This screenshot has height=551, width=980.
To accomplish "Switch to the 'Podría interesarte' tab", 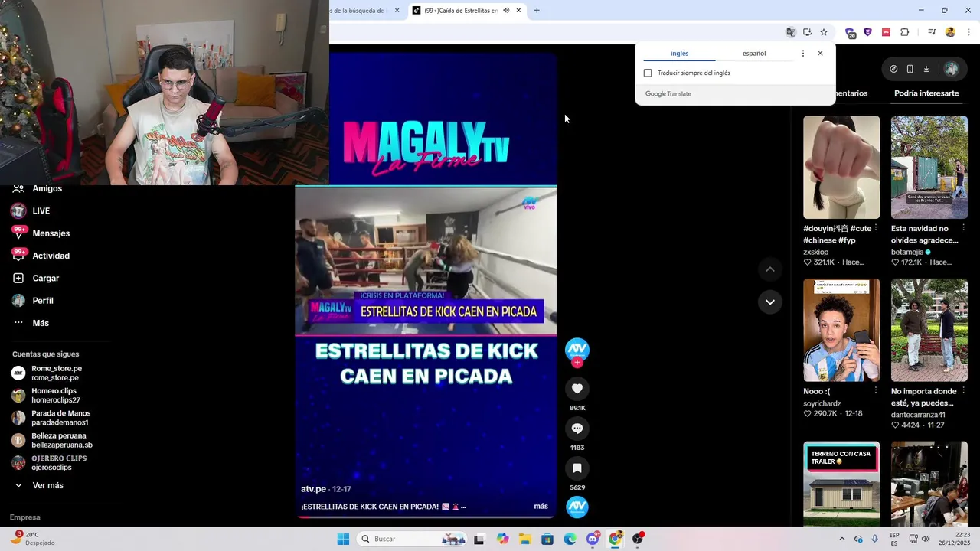I will pyautogui.click(x=926, y=93).
